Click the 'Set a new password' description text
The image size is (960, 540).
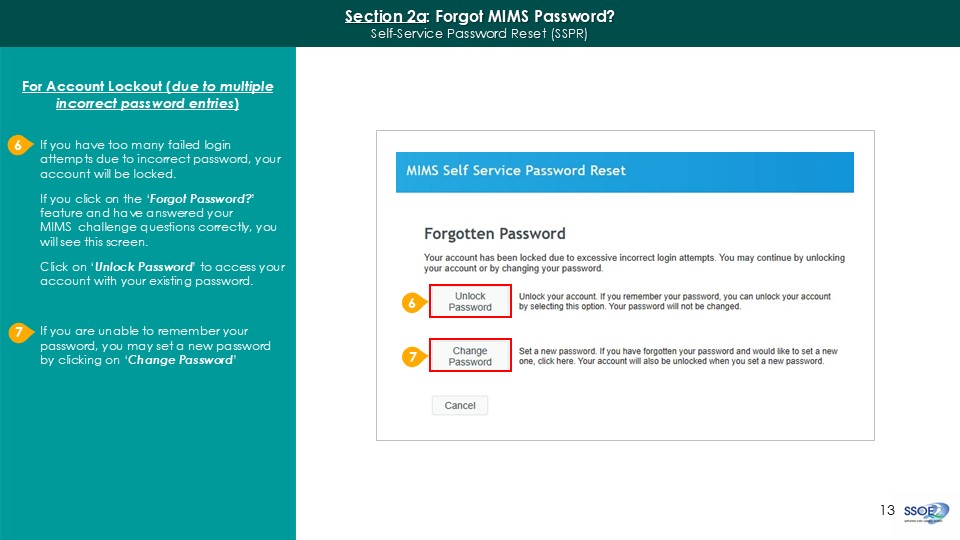click(x=678, y=356)
